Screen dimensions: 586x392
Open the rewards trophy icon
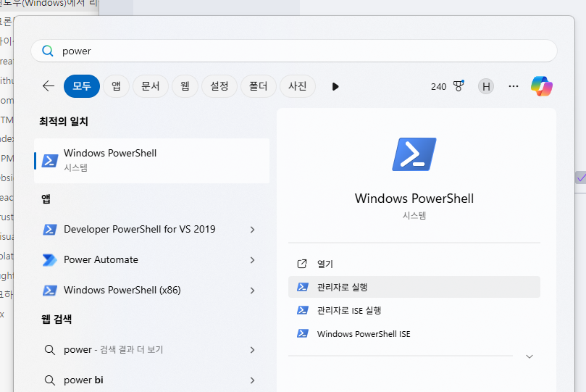click(x=459, y=86)
